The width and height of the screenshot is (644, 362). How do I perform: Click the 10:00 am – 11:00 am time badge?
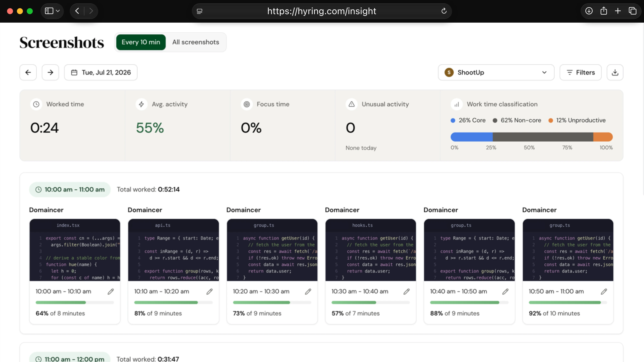point(70,190)
